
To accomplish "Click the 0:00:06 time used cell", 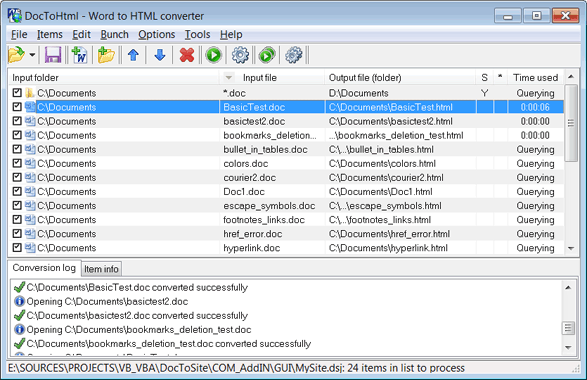I will [x=535, y=107].
